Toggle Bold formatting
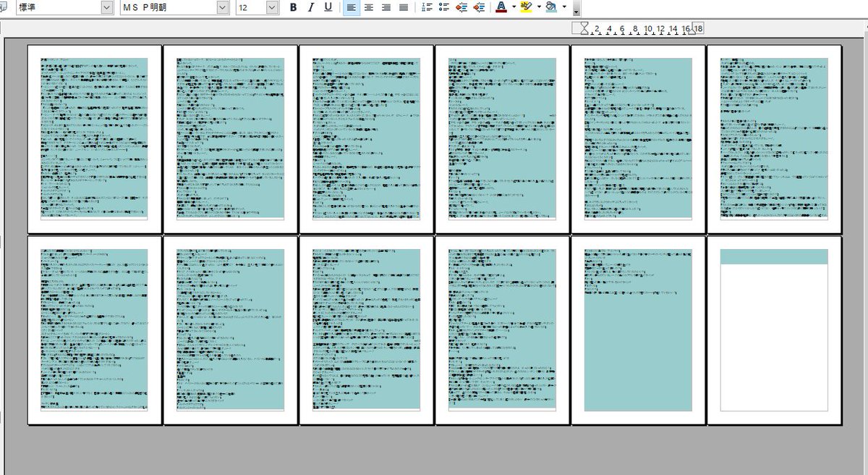This screenshot has height=475, width=868. pyautogui.click(x=294, y=7)
